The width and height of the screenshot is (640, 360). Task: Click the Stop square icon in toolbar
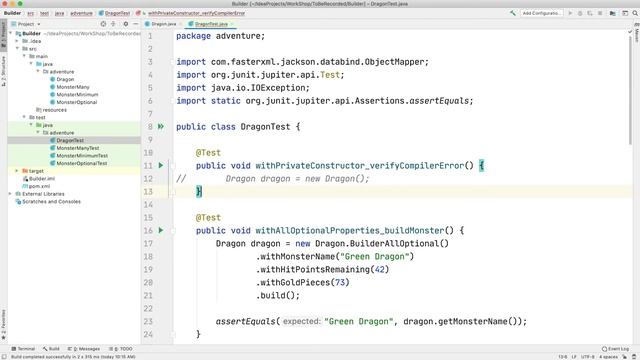click(x=600, y=13)
